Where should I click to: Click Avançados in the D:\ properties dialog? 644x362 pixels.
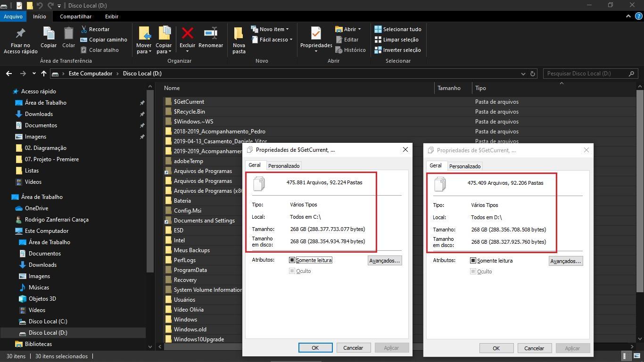(x=566, y=261)
